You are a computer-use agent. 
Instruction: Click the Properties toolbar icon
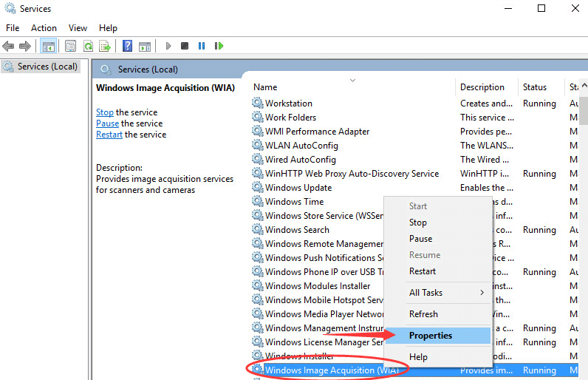tap(70, 46)
